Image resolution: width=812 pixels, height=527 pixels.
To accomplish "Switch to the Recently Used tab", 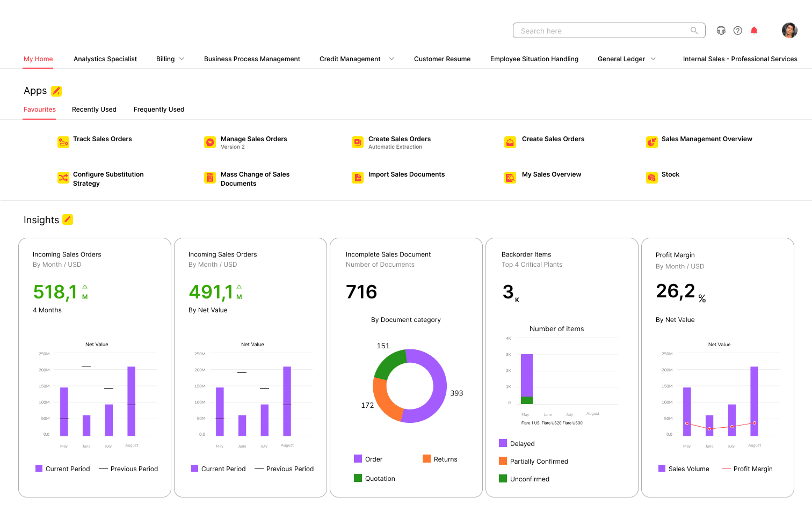I will point(94,109).
